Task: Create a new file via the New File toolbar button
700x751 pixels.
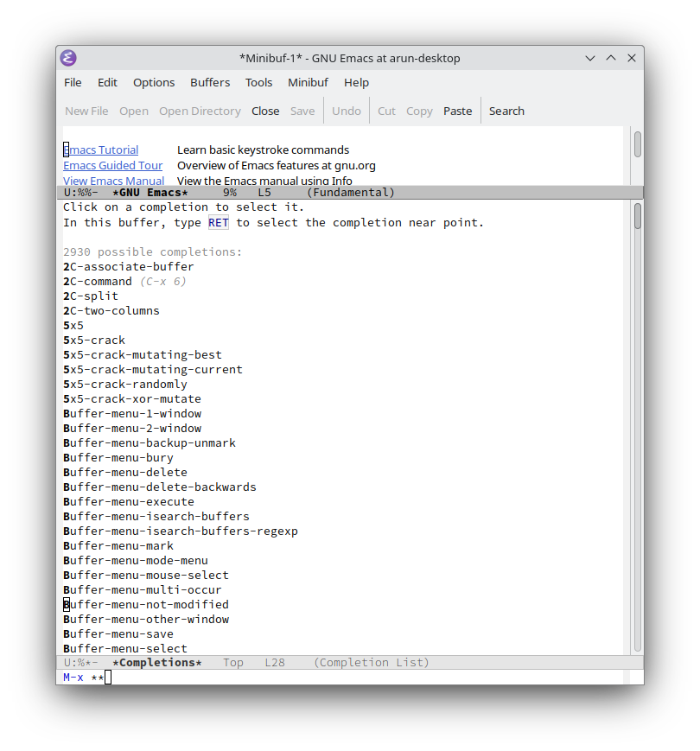Action: pyautogui.click(x=86, y=111)
